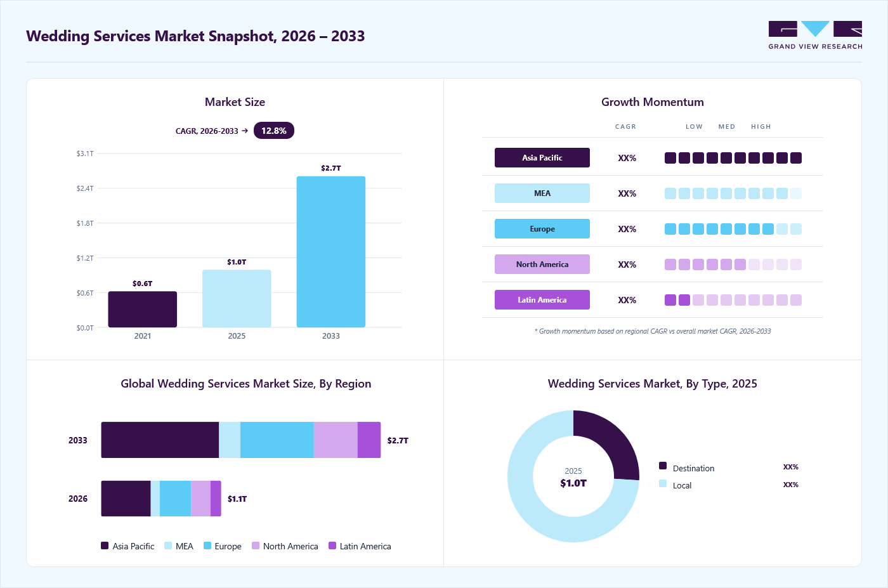
Task: Click the Europe segment in 2026 bar
Action: tap(176, 499)
